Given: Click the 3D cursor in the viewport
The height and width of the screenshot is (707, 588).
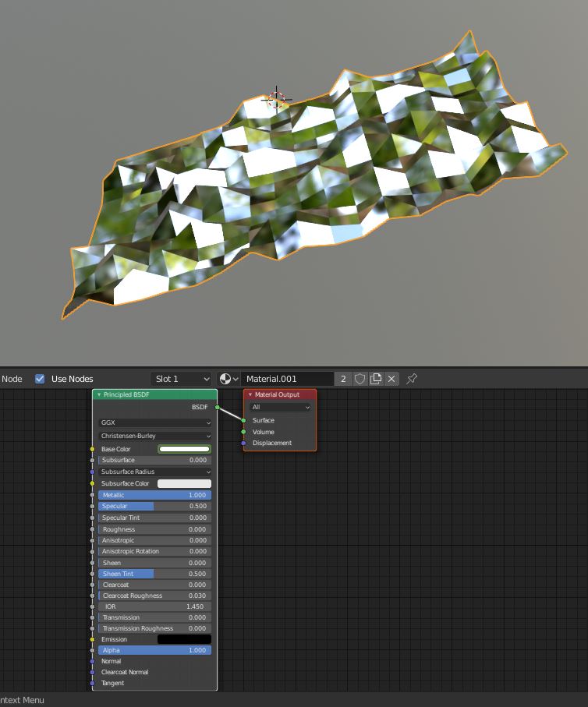Looking at the screenshot, I should click(277, 99).
